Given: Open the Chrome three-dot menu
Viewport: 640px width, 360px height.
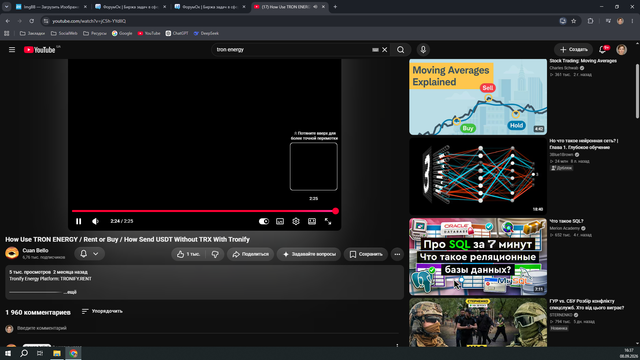Looking at the screenshot, I should click(632, 21).
